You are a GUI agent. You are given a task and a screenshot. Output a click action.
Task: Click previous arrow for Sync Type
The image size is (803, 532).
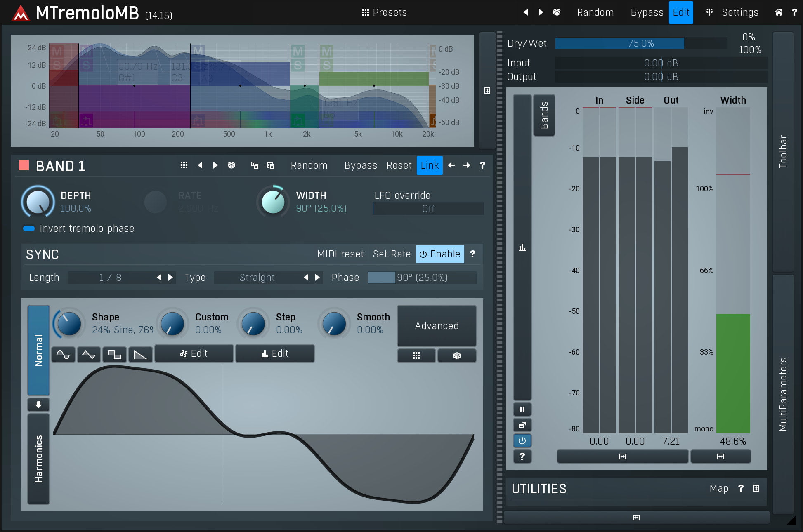click(306, 278)
